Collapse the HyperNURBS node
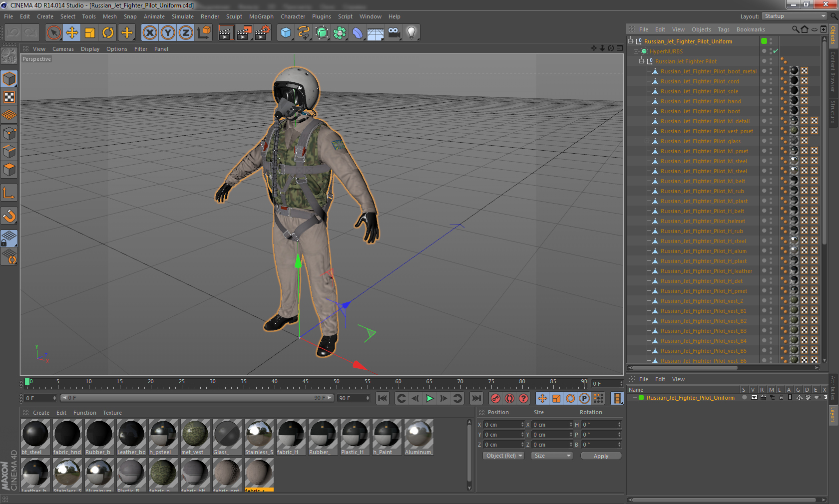The width and height of the screenshot is (839, 504). (x=636, y=51)
